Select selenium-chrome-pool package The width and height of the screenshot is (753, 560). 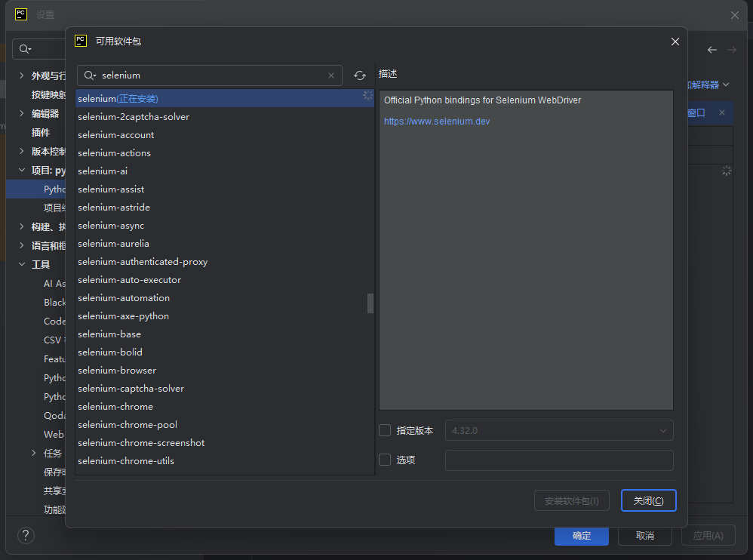[x=224, y=425]
